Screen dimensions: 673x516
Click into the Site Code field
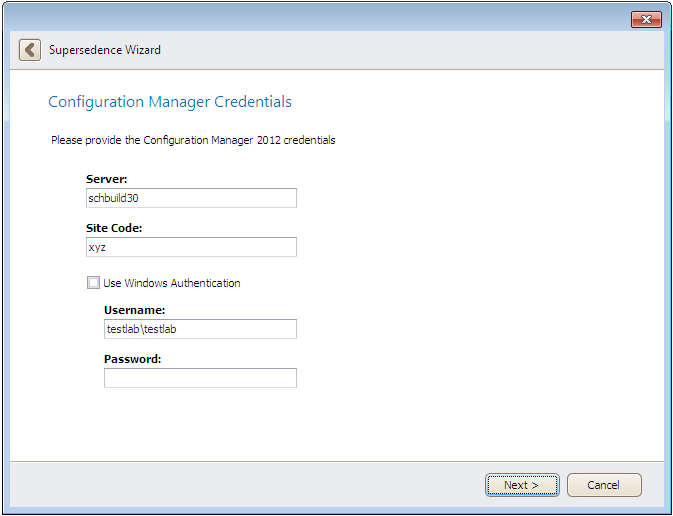pyautogui.click(x=191, y=247)
